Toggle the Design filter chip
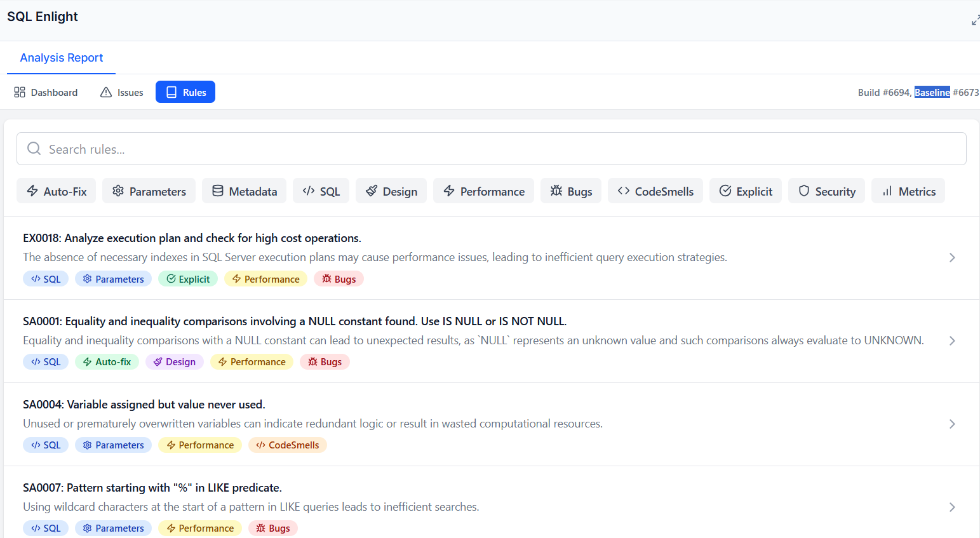This screenshot has height=538, width=980. click(392, 191)
